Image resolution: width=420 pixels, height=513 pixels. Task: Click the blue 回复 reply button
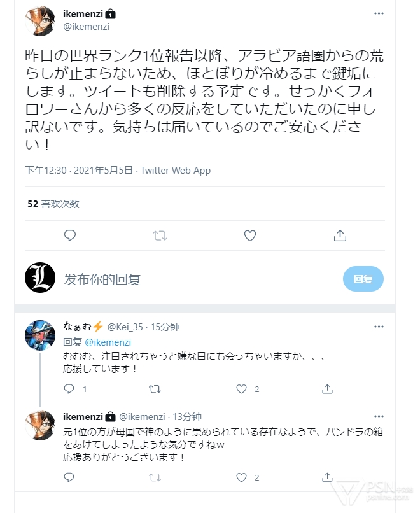363,279
